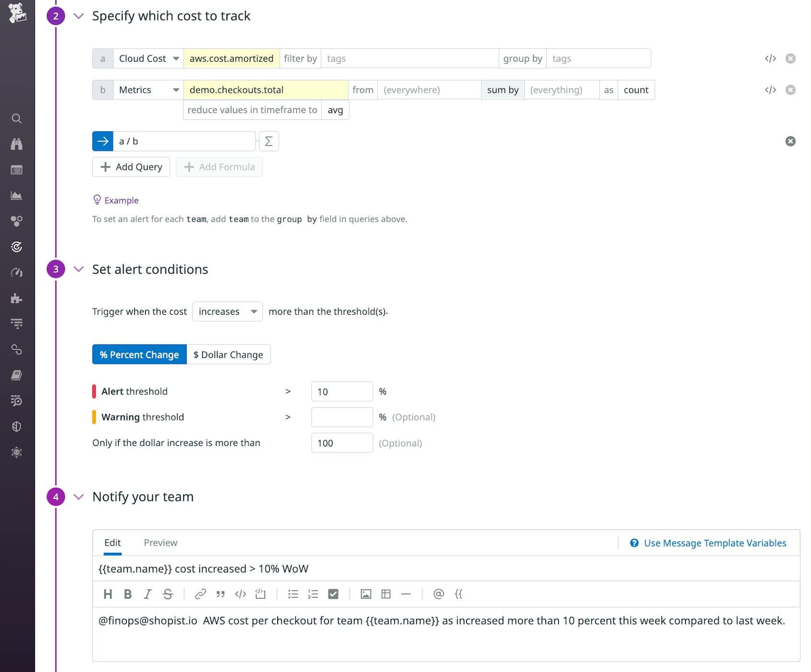Click the Alert threshold input field

point(341,391)
